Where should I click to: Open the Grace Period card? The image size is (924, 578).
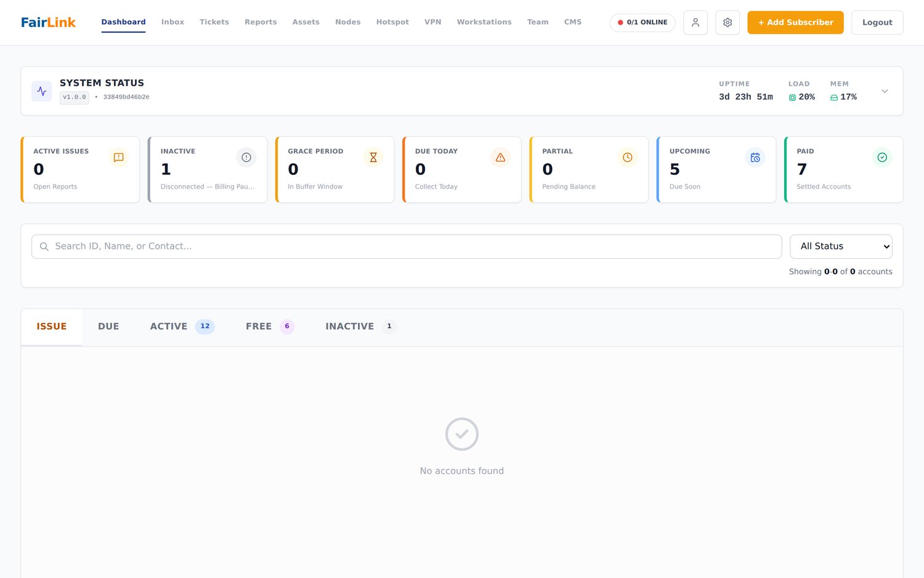click(334, 169)
